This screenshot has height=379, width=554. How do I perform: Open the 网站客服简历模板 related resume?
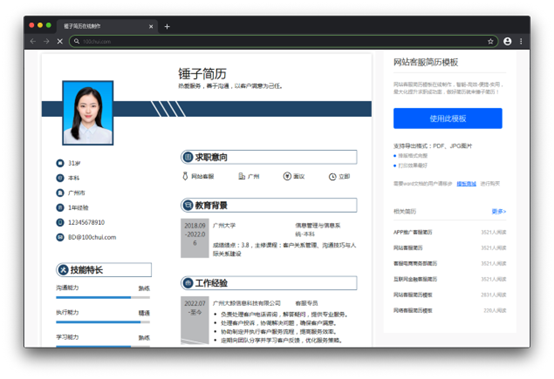413,295
